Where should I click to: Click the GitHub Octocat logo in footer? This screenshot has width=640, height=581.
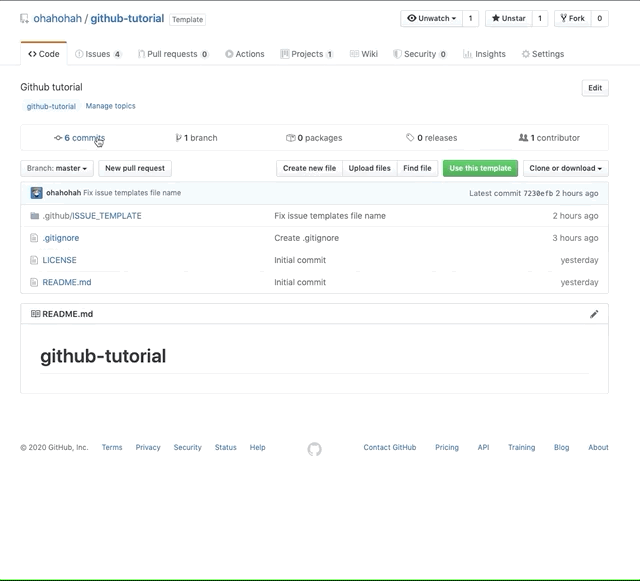pyautogui.click(x=314, y=449)
